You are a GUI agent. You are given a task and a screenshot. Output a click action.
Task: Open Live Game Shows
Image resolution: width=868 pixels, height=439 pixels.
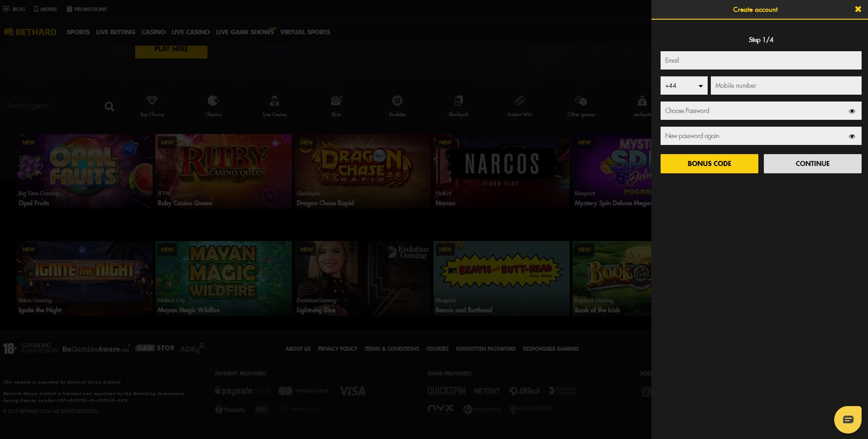(245, 32)
